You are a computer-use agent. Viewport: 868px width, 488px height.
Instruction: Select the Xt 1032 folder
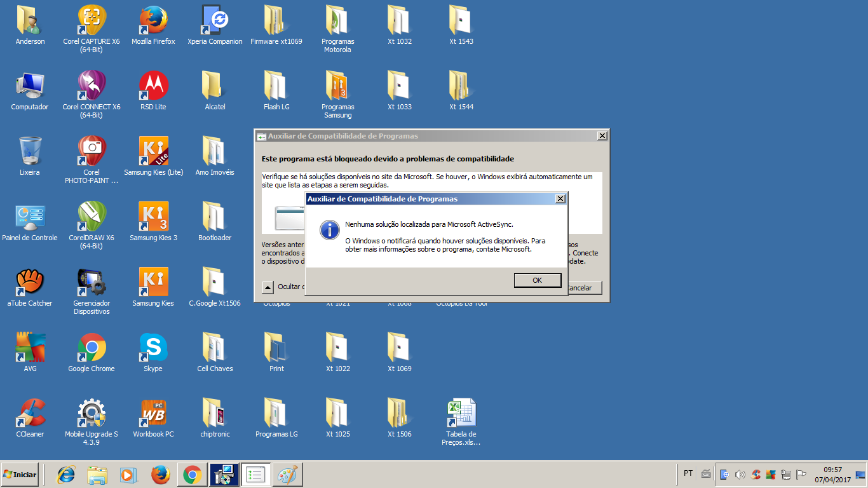click(400, 25)
